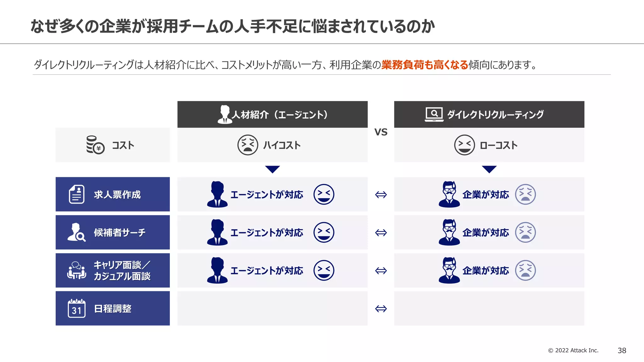Click the bearded man icon in 求人票作成 row
The image size is (644, 362).
tap(449, 194)
